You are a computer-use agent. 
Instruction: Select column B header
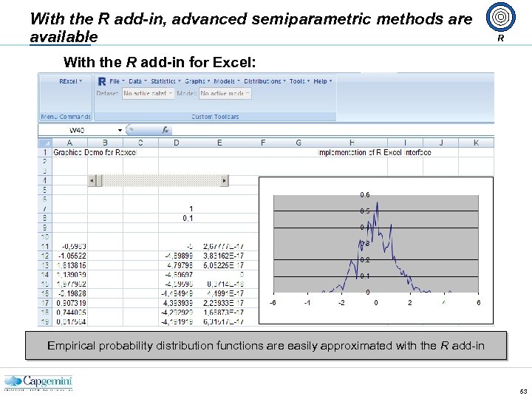105,143
